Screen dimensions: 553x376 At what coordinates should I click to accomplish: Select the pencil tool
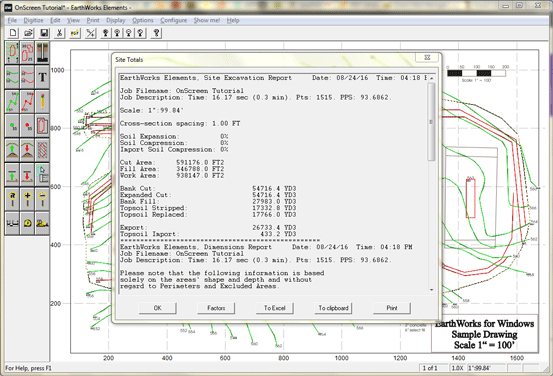coord(42,102)
